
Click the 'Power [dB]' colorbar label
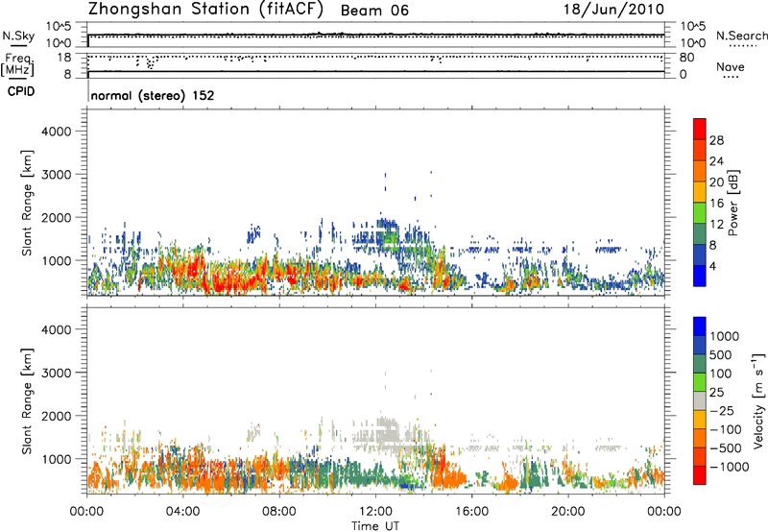[732, 203]
